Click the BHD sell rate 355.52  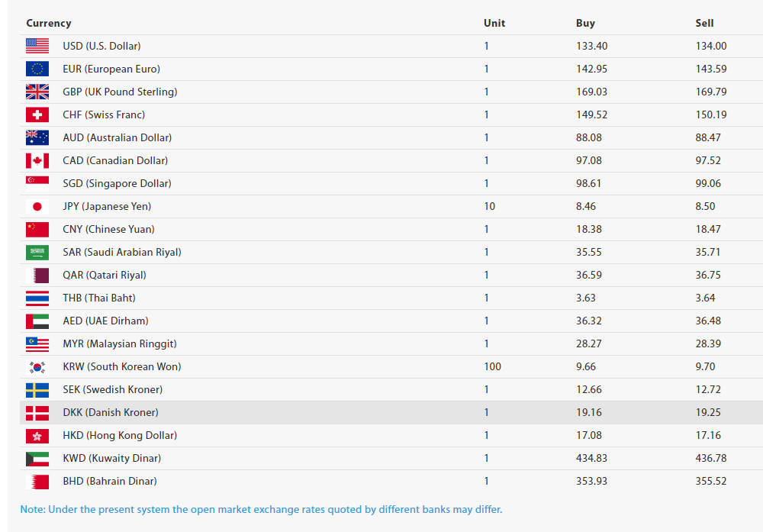pyautogui.click(x=710, y=481)
